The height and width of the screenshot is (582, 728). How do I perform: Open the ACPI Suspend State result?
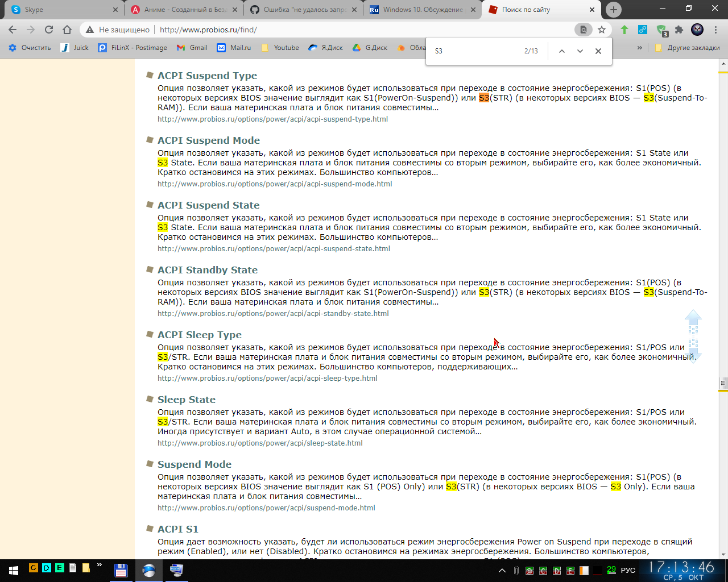pyautogui.click(x=208, y=205)
